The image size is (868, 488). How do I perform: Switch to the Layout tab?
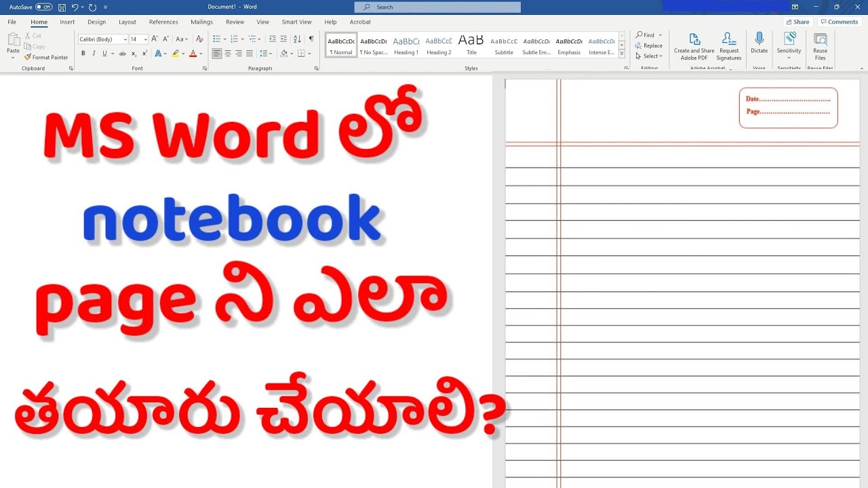click(x=127, y=22)
